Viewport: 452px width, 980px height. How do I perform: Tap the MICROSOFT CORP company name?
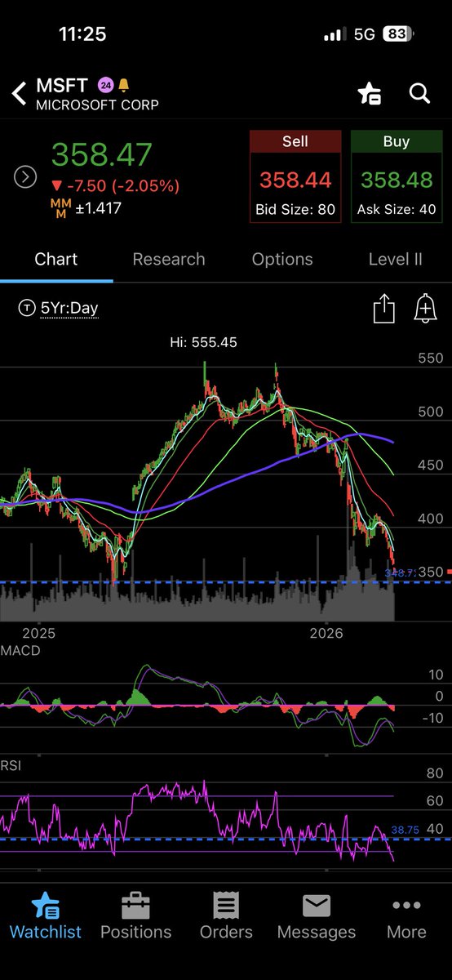coord(97,105)
